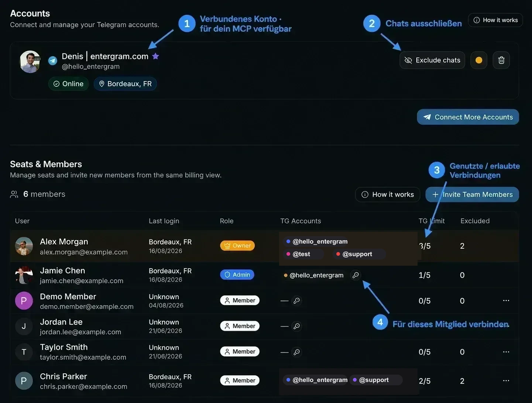Click the Member role badge for Demo Member

pos(240,300)
